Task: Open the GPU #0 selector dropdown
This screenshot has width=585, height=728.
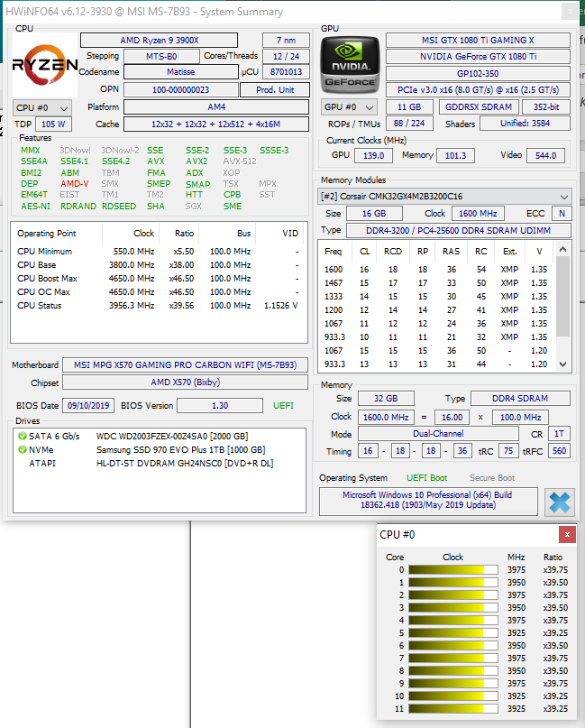Action: [350, 107]
